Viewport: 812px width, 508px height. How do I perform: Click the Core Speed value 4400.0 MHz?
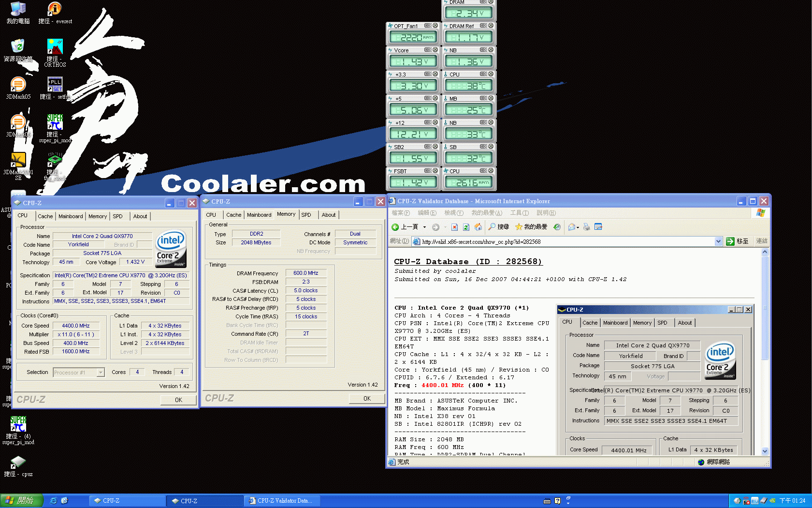pyautogui.click(x=76, y=326)
